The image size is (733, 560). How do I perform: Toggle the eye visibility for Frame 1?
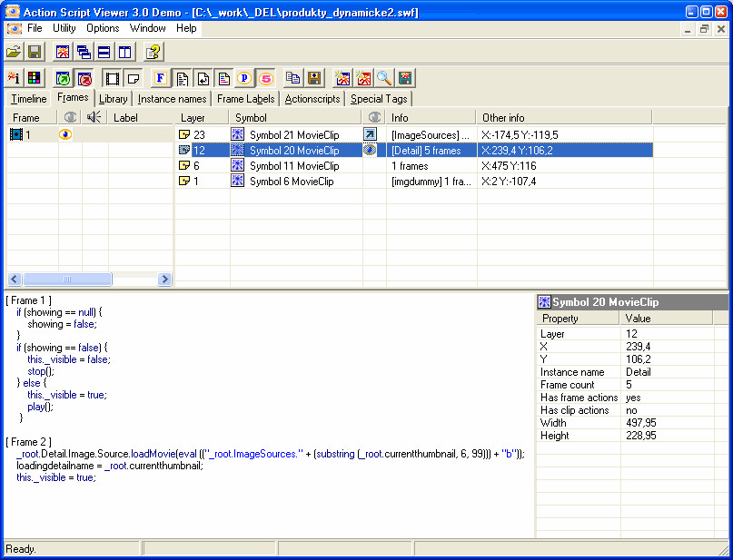(x=65, y=135)
